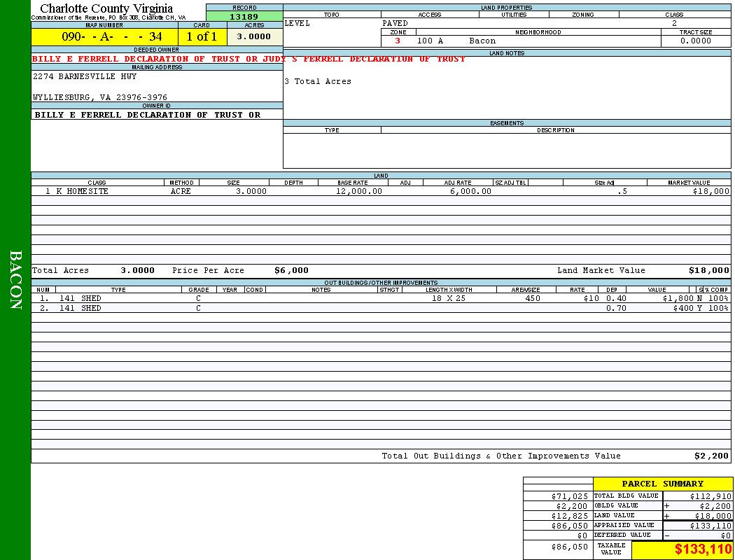Select the first 141 SHED outbuilding row
735x560 pixels.
tap(80, 298)
